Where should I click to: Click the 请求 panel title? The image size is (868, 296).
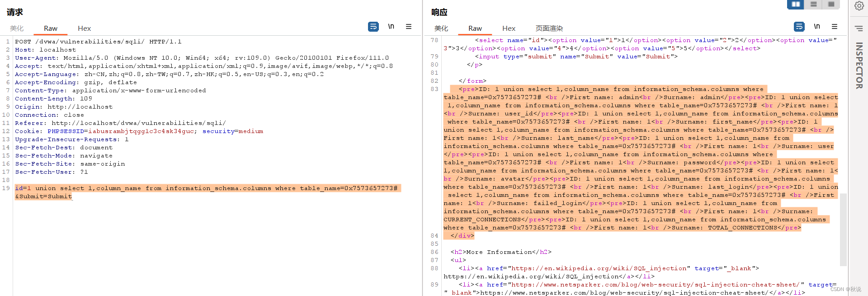[x=15, y=12]
